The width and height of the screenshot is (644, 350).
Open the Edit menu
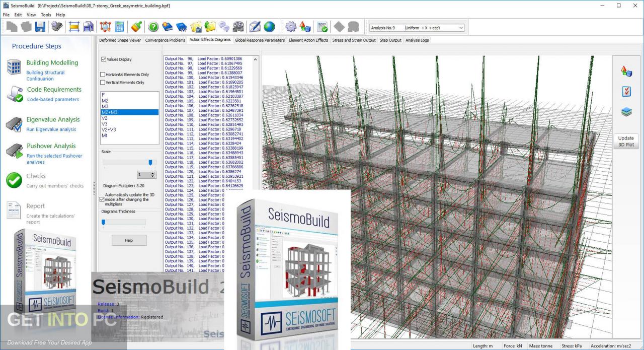click(18, 15)
